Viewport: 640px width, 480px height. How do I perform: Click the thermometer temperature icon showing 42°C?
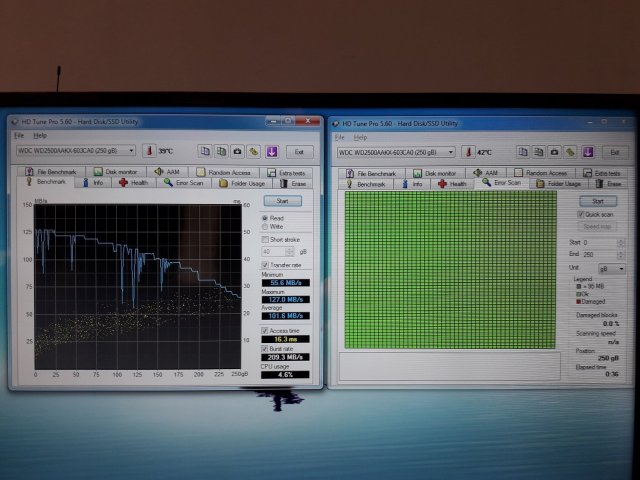pos(471,152)
